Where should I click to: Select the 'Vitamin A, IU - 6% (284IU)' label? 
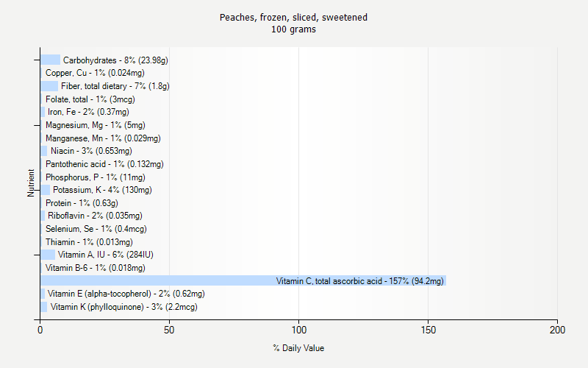point(105,255)
